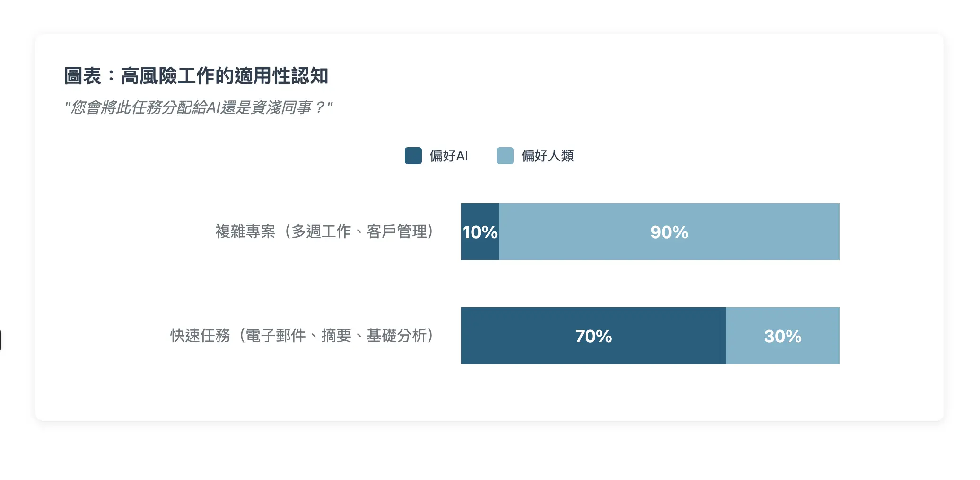The image size is (980, 480).
Task: Click 基礎分析 text in quick task label
Action: coord(397,336)
